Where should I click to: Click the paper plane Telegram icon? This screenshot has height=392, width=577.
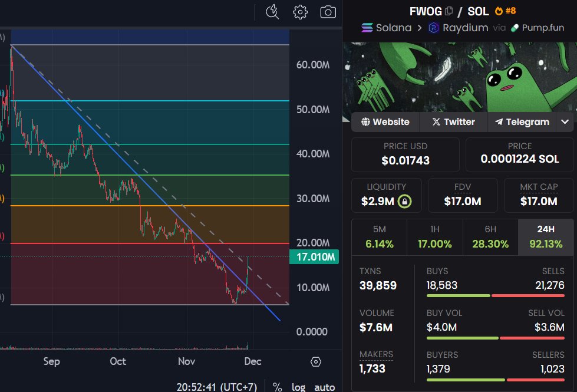click(x=499, y=122)
